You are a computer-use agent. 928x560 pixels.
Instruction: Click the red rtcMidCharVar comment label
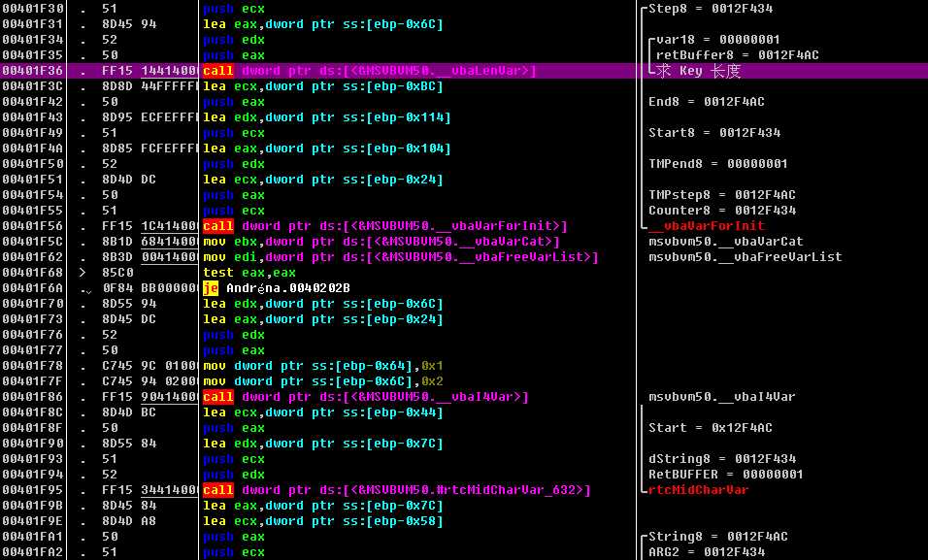point(698,490)
